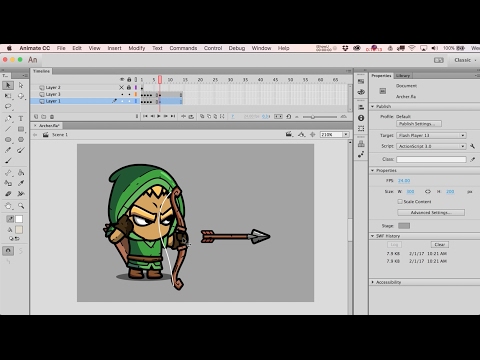Toggle the lock on Layer 2
The width and height of the screenshot is (480, 360).
129,87
